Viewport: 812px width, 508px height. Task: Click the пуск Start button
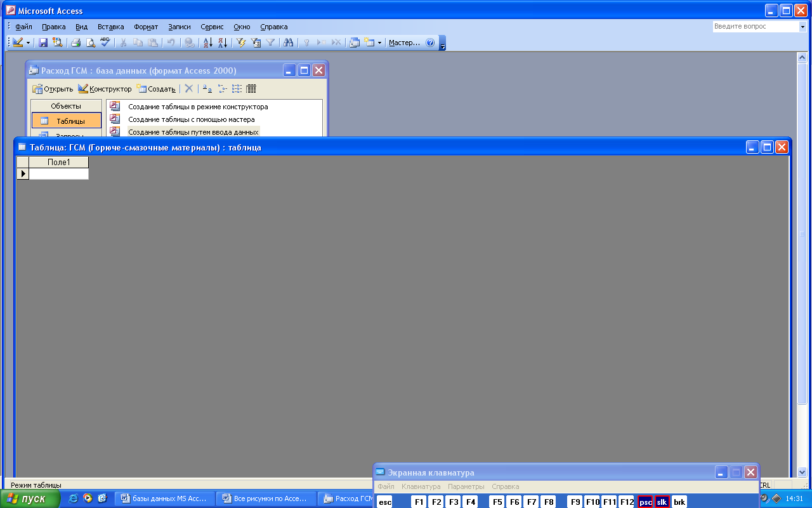[30, 498]
